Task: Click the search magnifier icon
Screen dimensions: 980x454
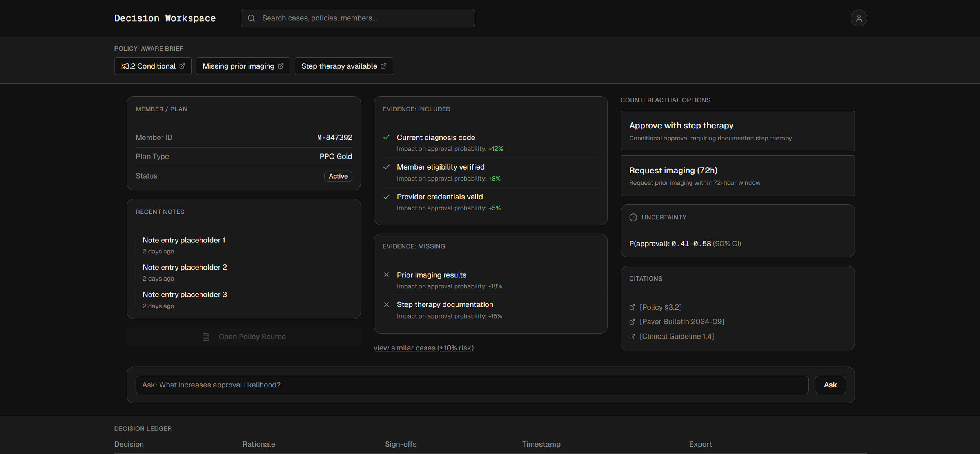Action: (251, 18)
